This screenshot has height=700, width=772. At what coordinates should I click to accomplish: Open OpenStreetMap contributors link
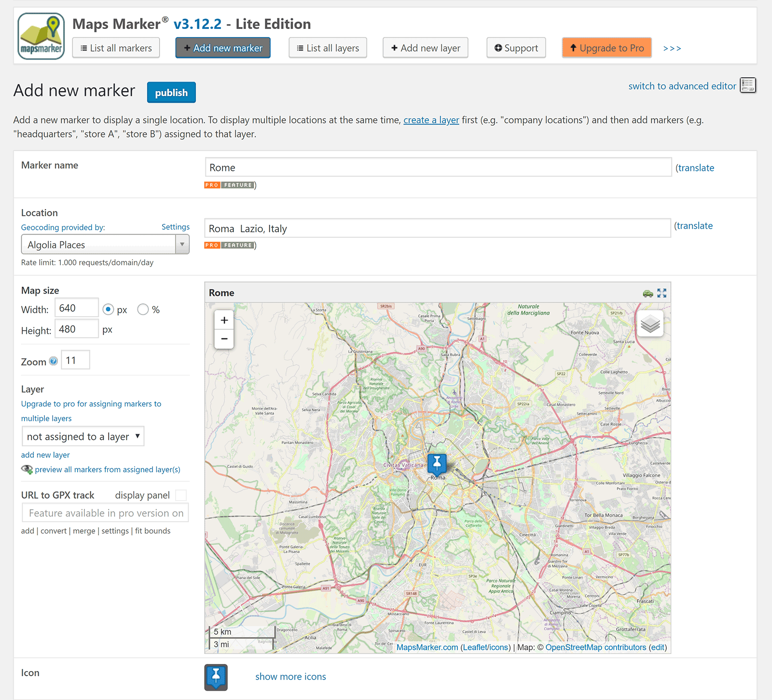(x=595, y=647)
